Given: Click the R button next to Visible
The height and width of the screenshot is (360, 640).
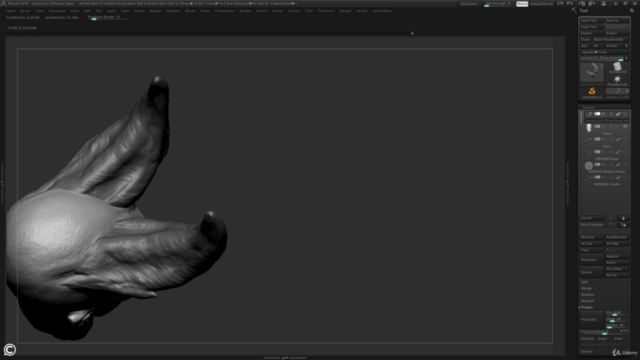Looking at the screenshot, I should click(626, 46).
